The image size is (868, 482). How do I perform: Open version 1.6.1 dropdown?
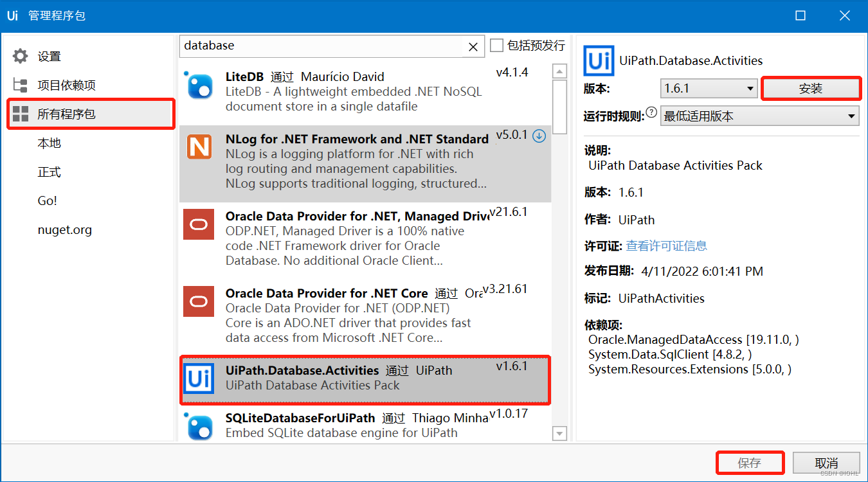[x=709, y=88]
